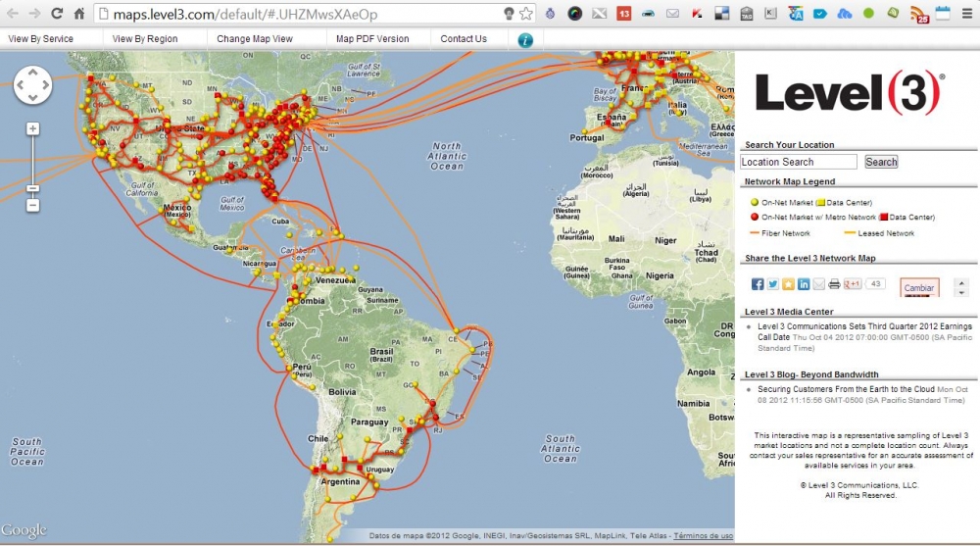Image resolution: width=980 pixels, height=546 pixels.
Task: Open the red 13 badge extension
Action: pyautogui.click(x=623, y=13)
